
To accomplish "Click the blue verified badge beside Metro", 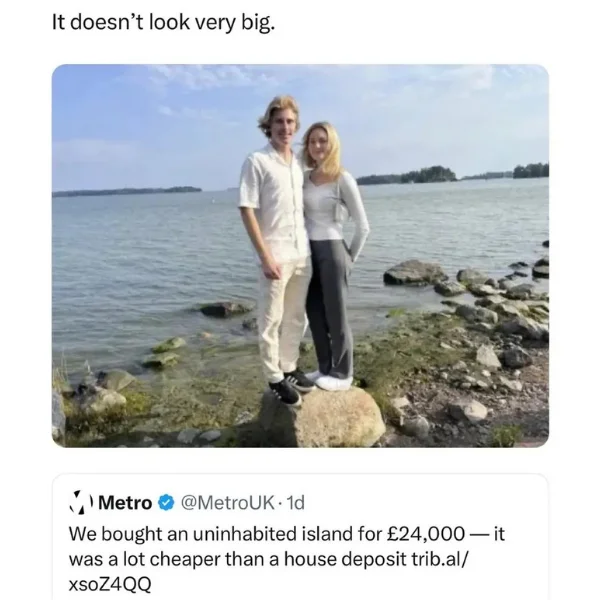I will click(166, 502).
